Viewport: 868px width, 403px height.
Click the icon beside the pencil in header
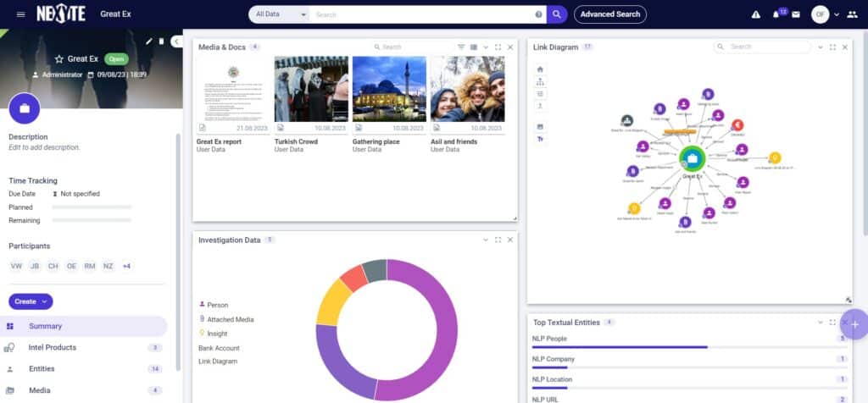click(x=161, y=41)
